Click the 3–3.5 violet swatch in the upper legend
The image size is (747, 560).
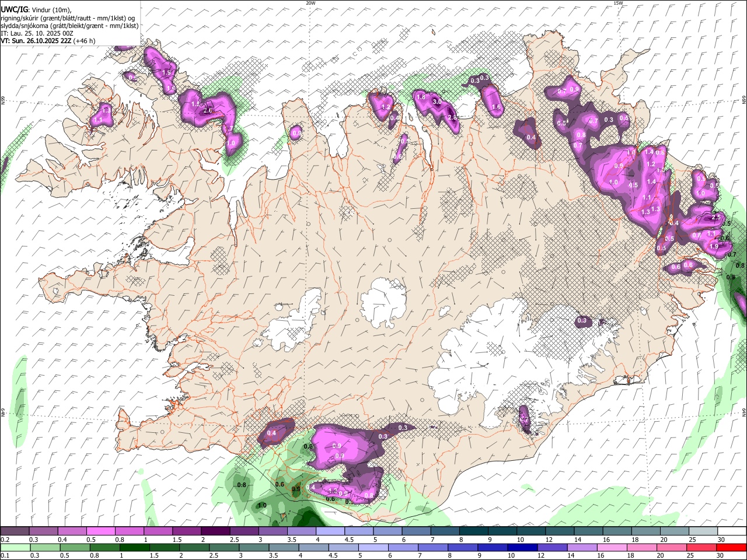tap(272, 531)
